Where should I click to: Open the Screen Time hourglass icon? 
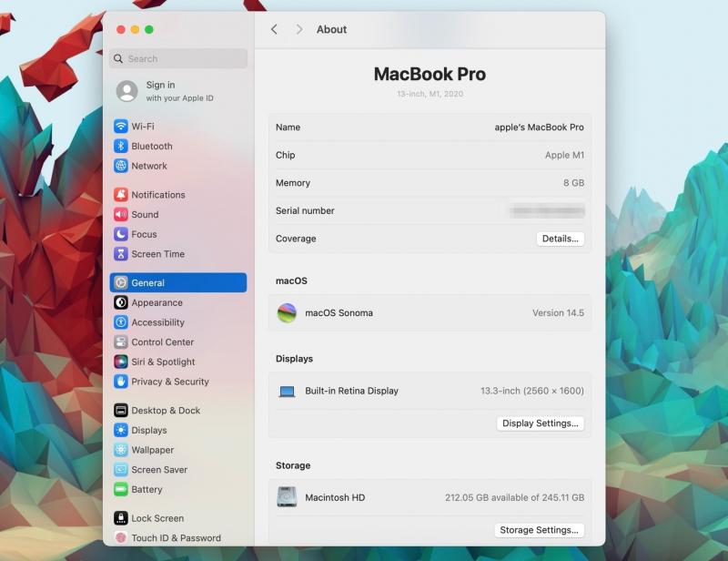tap(121, 254)
